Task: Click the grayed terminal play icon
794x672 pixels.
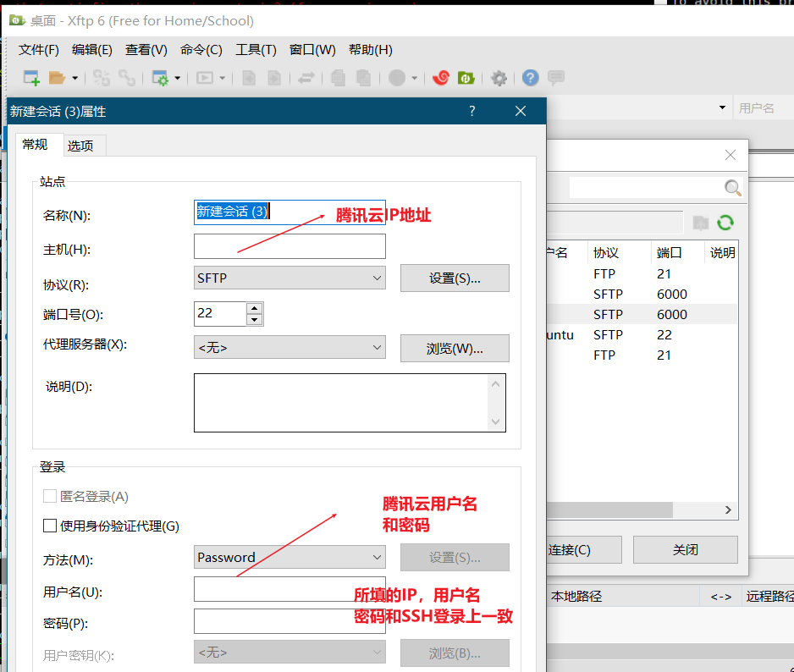Action: tap(205, 78)
